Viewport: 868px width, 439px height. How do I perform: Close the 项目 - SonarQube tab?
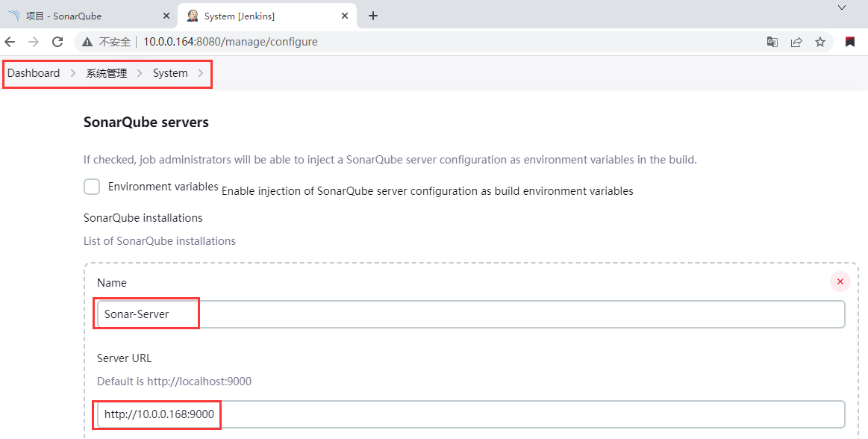[166, 16]
